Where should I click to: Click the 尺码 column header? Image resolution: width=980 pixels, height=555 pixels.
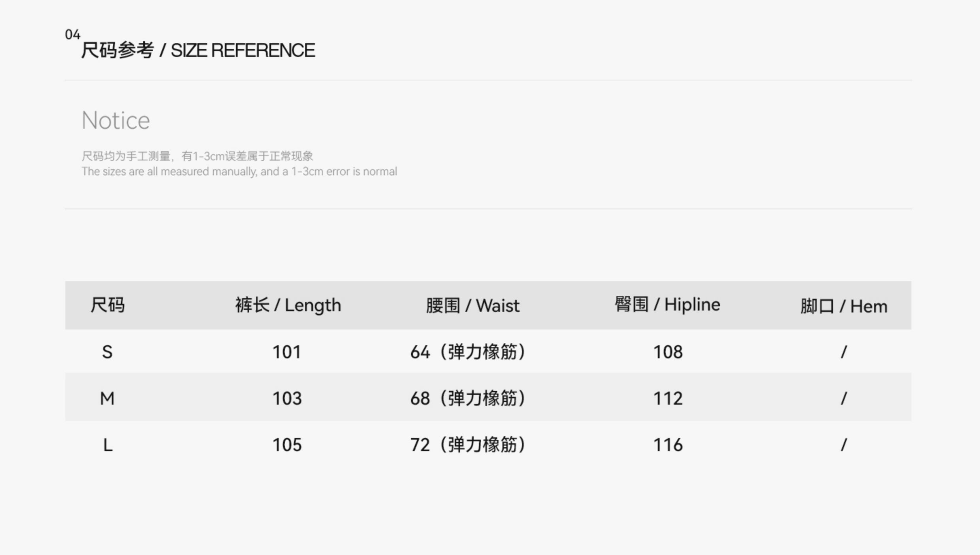click(107, 305)
